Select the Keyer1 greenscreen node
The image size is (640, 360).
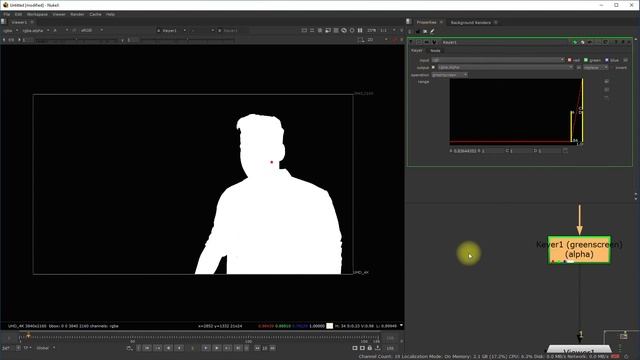point(579,249)
